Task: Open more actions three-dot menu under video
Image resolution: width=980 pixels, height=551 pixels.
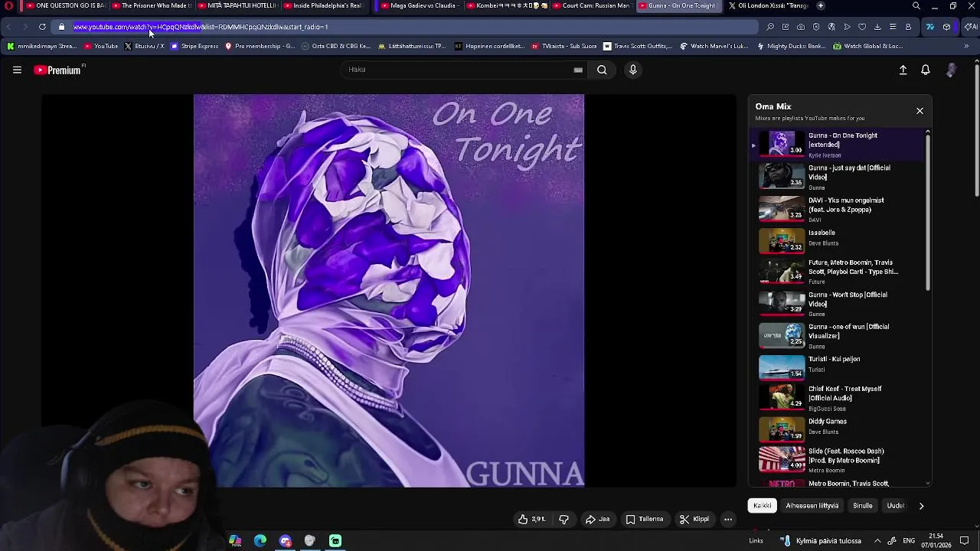Action: coord(728,519)
